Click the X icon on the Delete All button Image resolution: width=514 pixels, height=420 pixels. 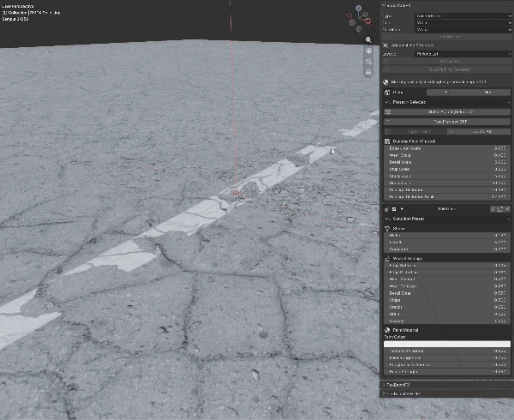coord(451,132)
